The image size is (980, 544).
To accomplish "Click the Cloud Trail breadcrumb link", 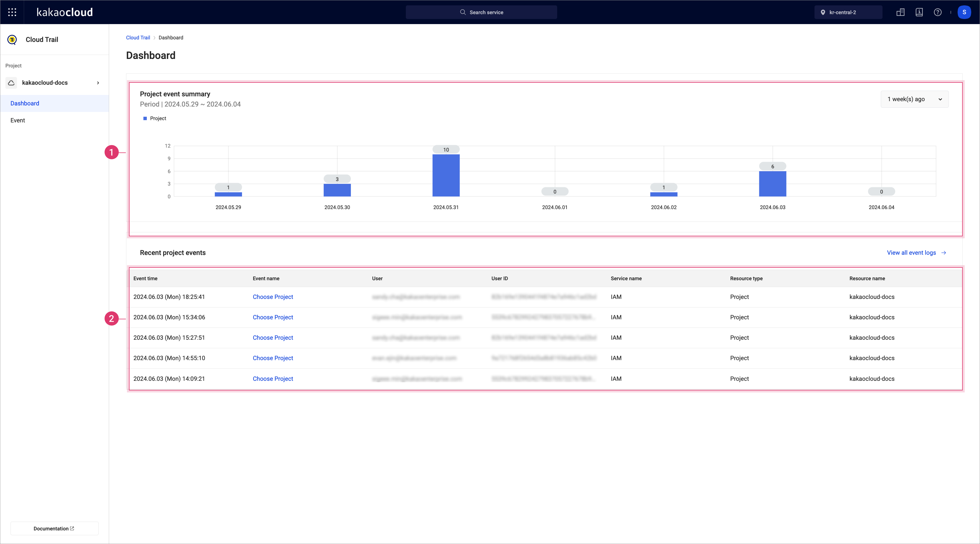I will coord(138,38).
